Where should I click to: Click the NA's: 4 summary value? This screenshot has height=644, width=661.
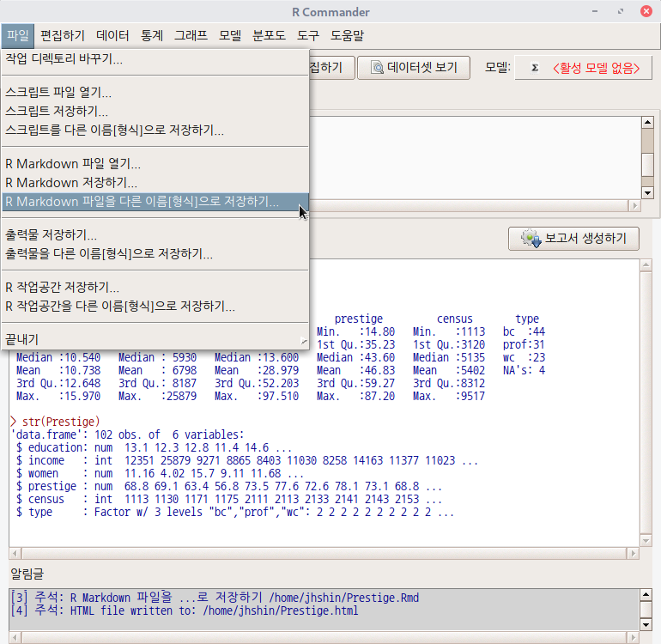click(524, 370)
